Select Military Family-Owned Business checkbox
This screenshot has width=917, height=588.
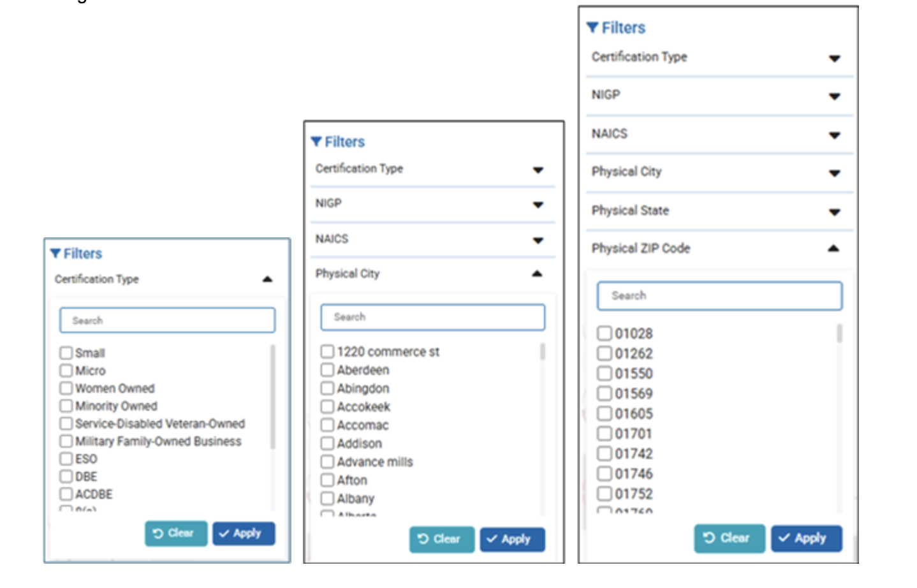(x=66, y=441)
